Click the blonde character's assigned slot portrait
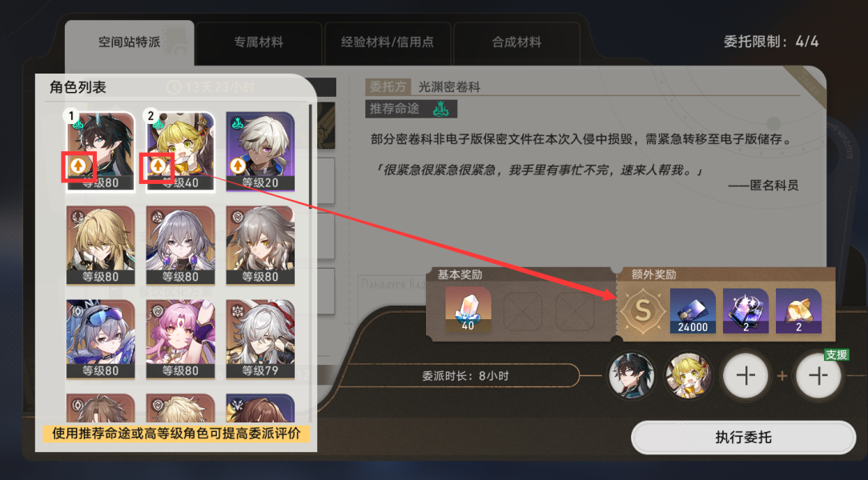 689,376
